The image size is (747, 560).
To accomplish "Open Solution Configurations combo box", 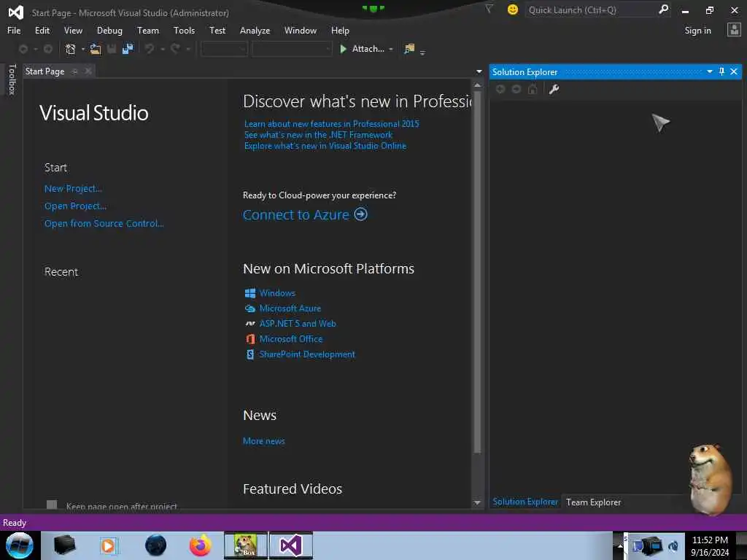I will pyautogui.click(x=225, y=49).
